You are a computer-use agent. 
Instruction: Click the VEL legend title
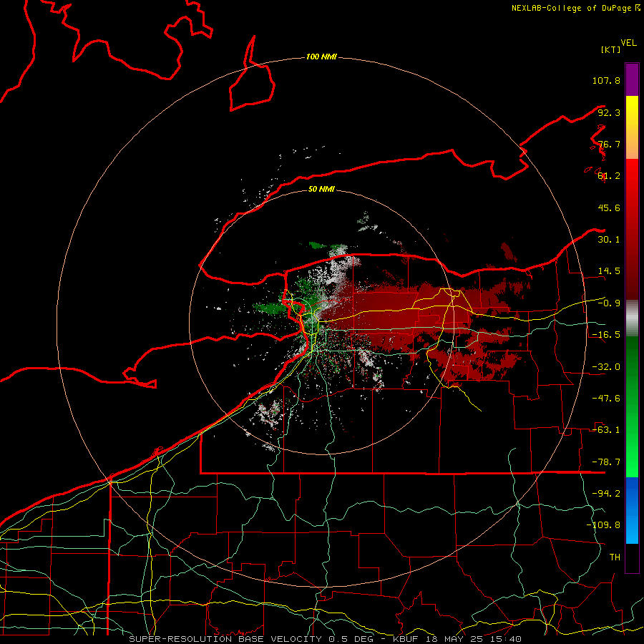pos(628,43)
